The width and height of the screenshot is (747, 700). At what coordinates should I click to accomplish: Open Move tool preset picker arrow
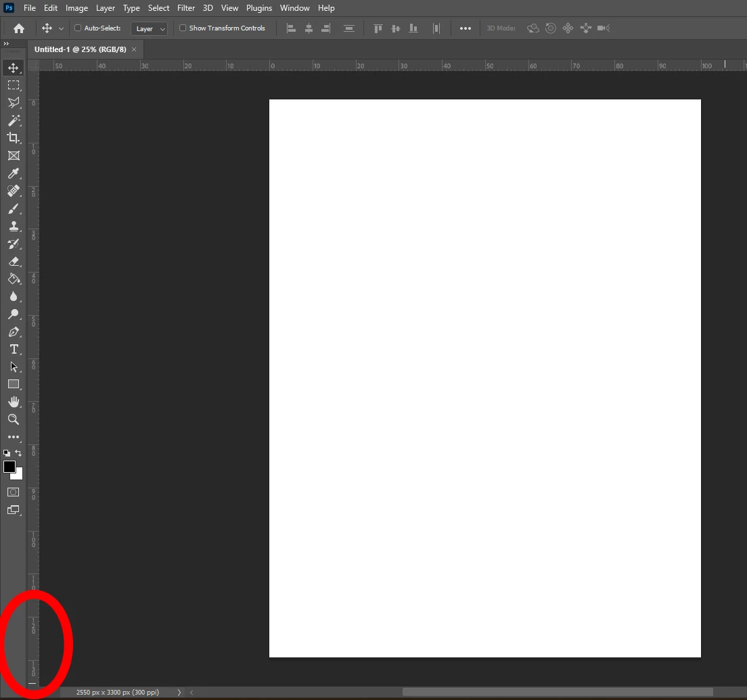coord(61,28)
